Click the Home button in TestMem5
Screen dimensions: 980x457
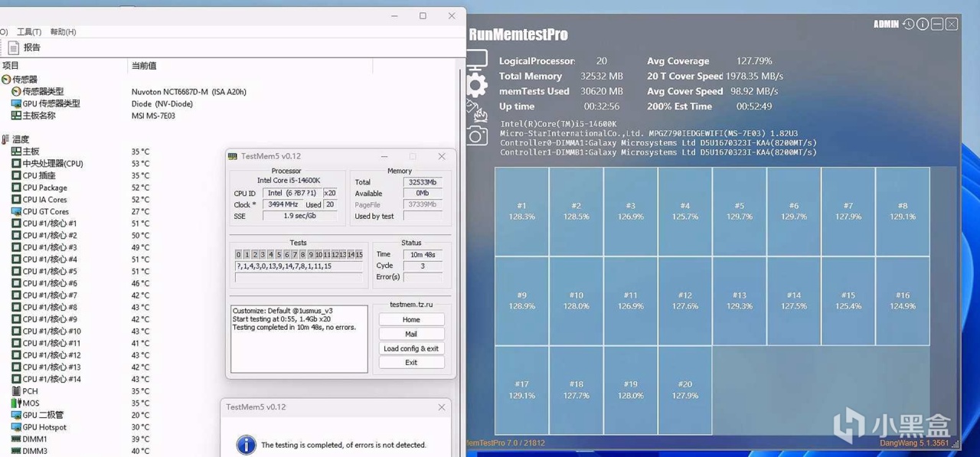(411, 319)
